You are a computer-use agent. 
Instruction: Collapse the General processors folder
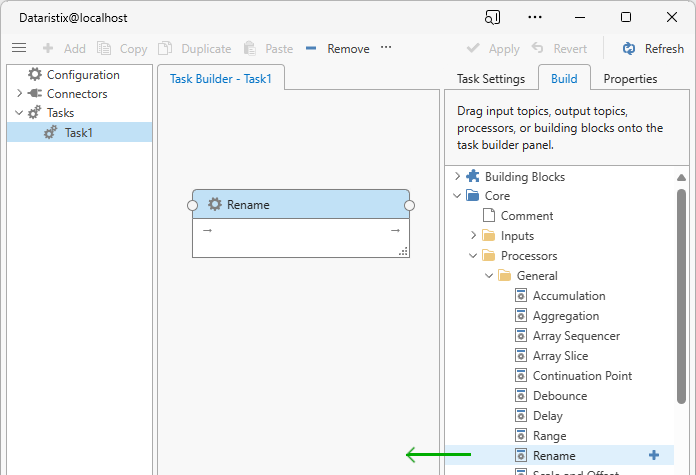point(489,276)
